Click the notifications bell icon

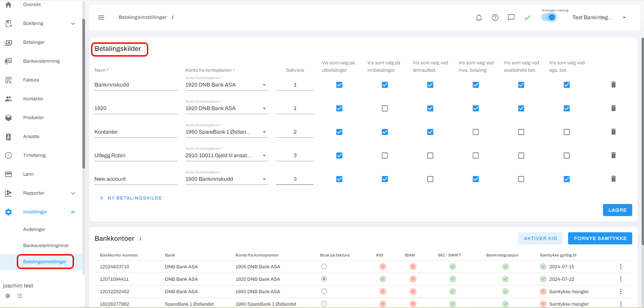[x=479, y=18]
